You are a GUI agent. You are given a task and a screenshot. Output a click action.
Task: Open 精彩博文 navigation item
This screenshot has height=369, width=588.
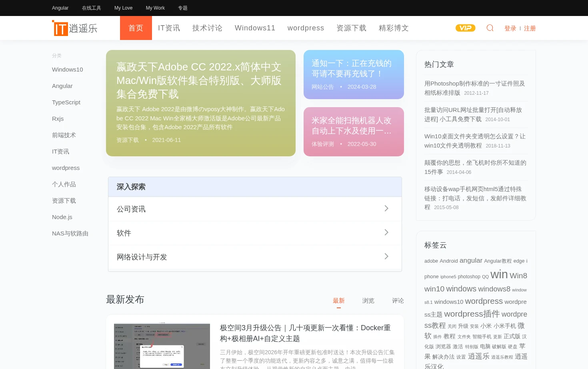click(x=394, y=28)
